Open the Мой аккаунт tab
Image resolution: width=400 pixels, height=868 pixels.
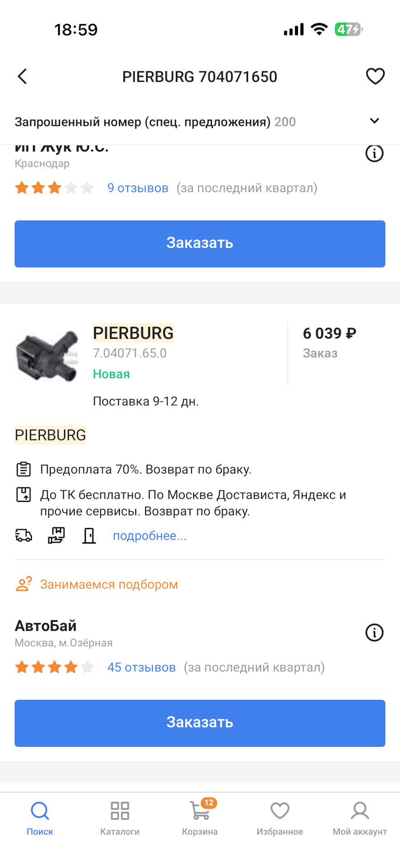point(360,818)
